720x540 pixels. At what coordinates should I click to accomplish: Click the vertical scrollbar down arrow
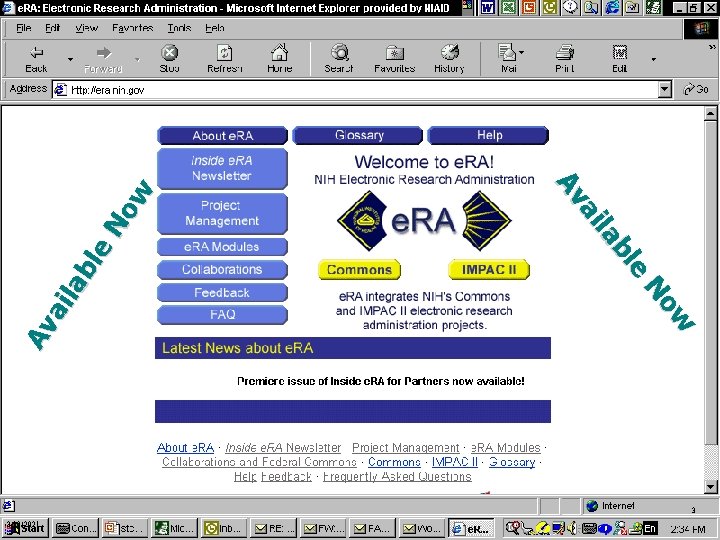click(x=710, y=486)
